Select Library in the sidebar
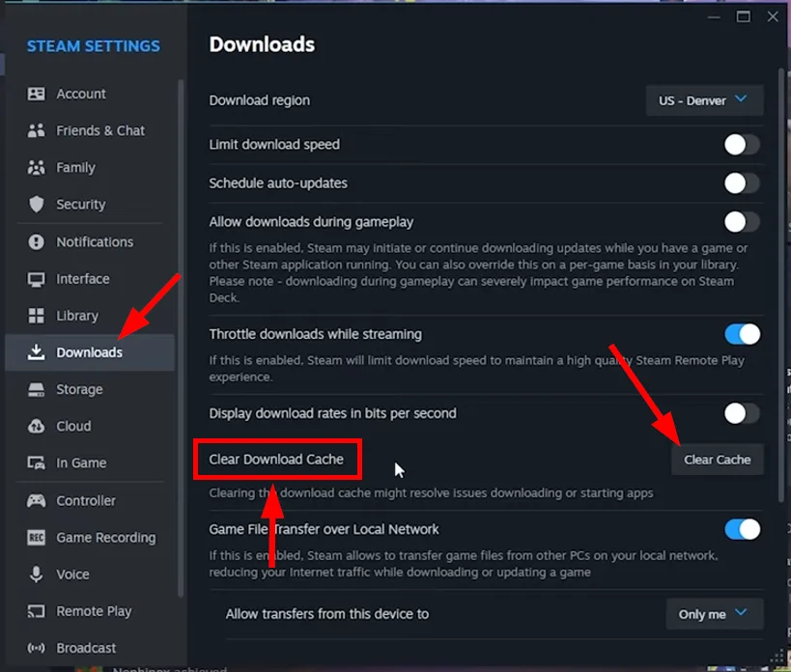This screenshot has height=672, width=791. [x=90, y=316]
